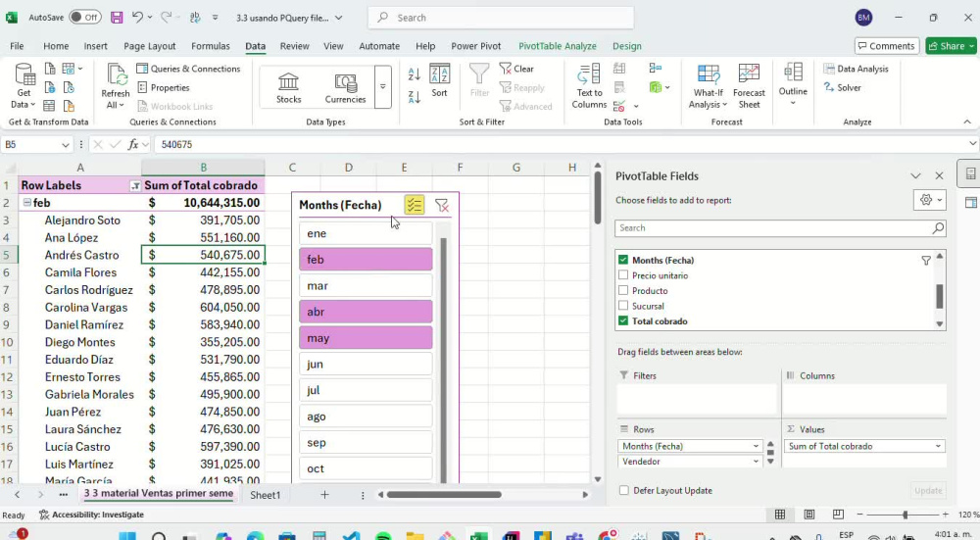Viewport: 980px width, 540px height.
Task: Click the PivotTable Fields search box
Action: click(x=780, y=228)
